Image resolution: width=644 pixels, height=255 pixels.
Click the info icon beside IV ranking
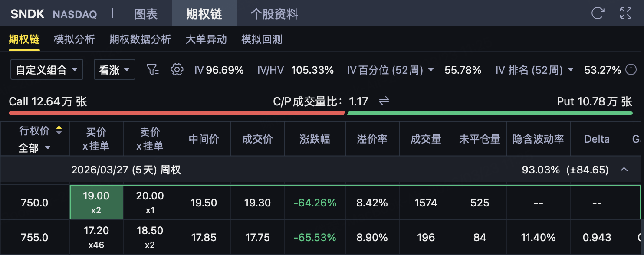pos(631,69)
